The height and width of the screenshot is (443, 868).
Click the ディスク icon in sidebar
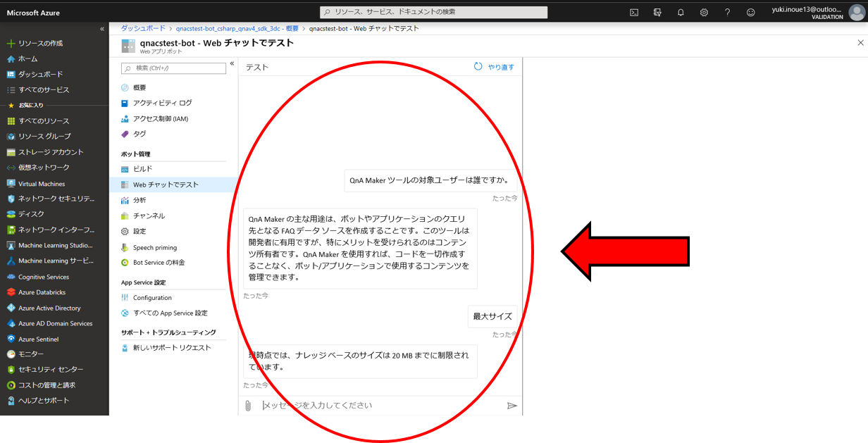(x=11, y=214)
